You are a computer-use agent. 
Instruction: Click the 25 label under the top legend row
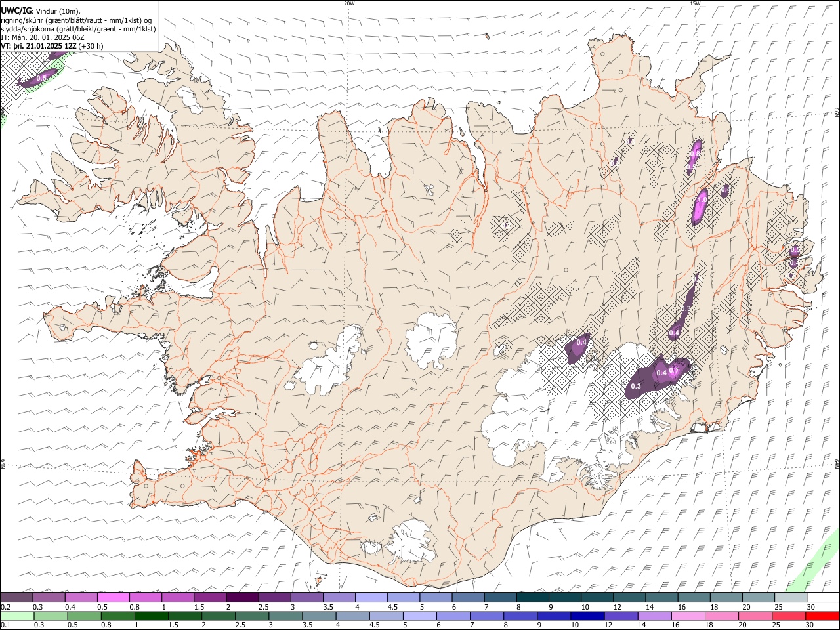778,607
